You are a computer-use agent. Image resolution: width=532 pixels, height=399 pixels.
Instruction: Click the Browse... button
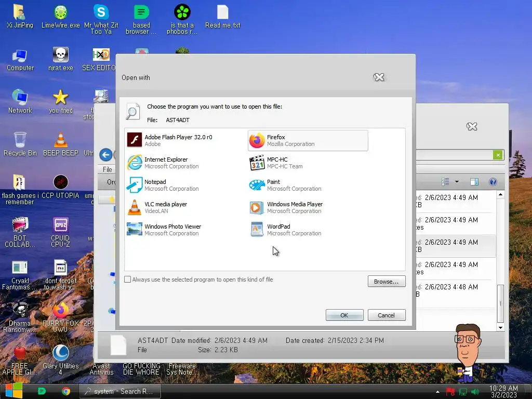(x=387, y=281)
